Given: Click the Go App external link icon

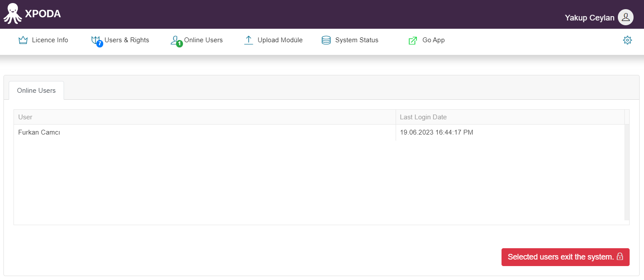Looking at the screenshot, I should [413, 40].
